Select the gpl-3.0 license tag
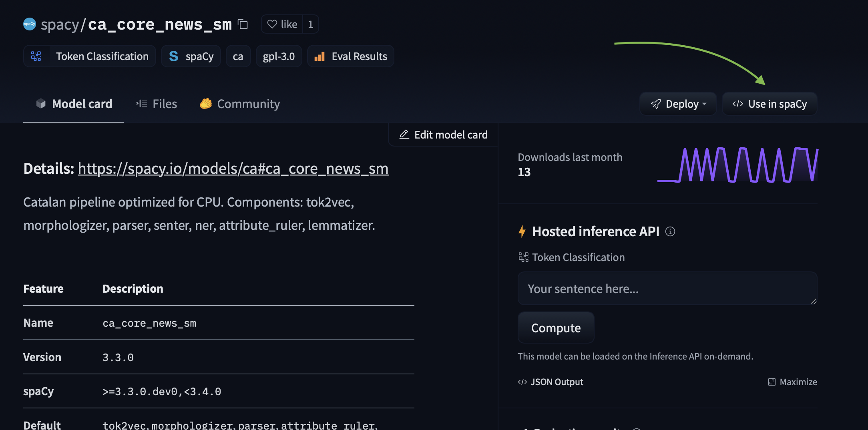The height and width of the screenshot is (430, 868). click(x=279, y=56)
